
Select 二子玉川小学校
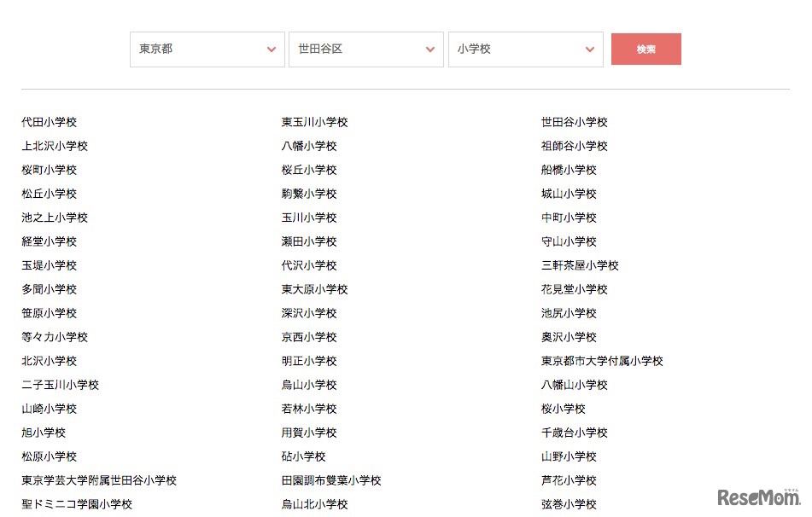[61, 385]
